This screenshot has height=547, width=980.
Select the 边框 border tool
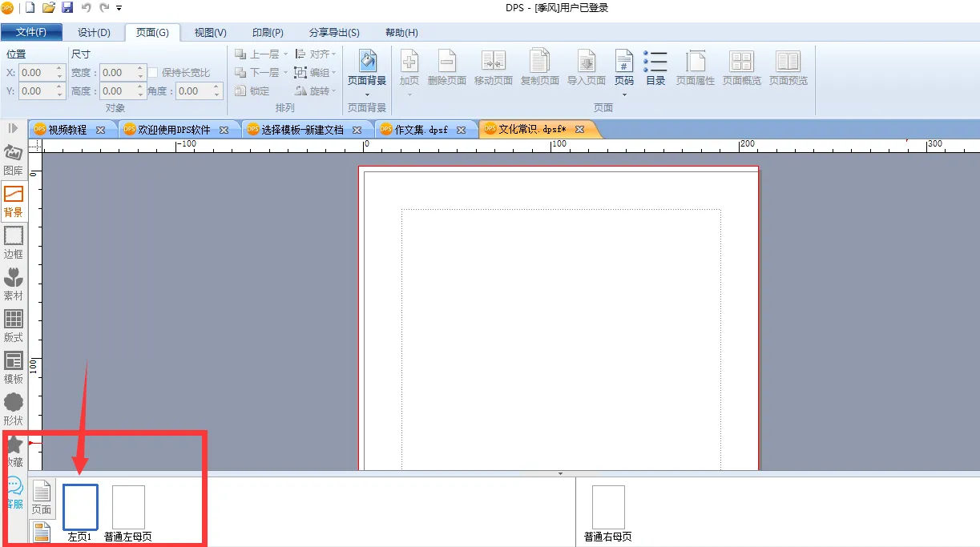(x=13, y=242)
